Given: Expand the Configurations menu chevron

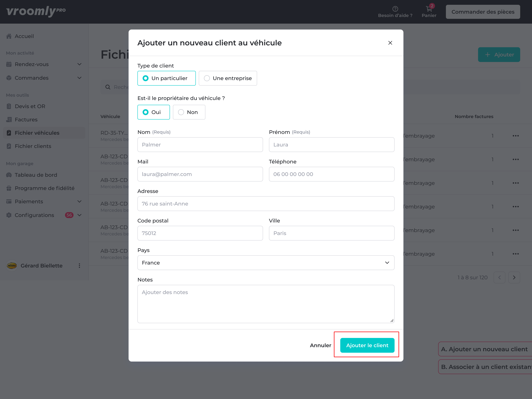Looking at the screenshot, I should tap(79, 215).
